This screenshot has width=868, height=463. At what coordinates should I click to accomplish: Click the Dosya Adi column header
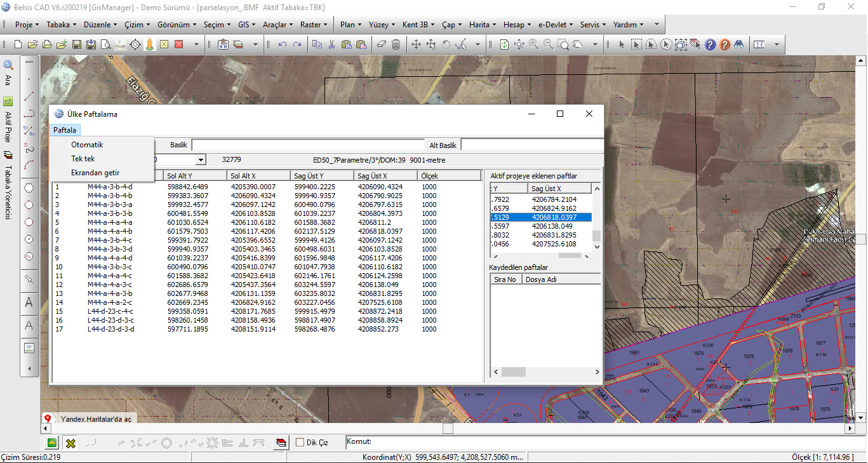tap(561, 279)
